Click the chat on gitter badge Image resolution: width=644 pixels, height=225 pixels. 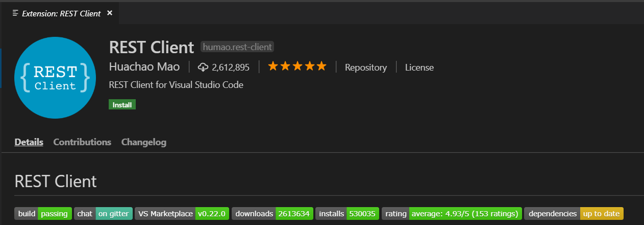click(x=104, y=213)
